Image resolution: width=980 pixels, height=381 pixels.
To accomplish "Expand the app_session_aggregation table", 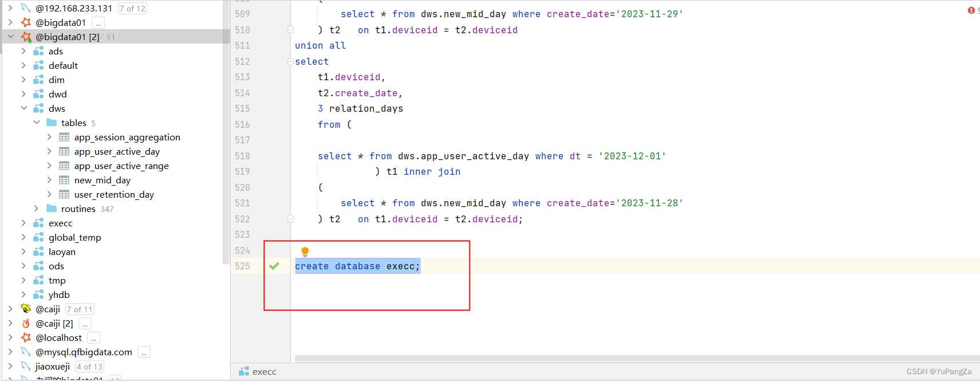I will [x=49, y=137].
